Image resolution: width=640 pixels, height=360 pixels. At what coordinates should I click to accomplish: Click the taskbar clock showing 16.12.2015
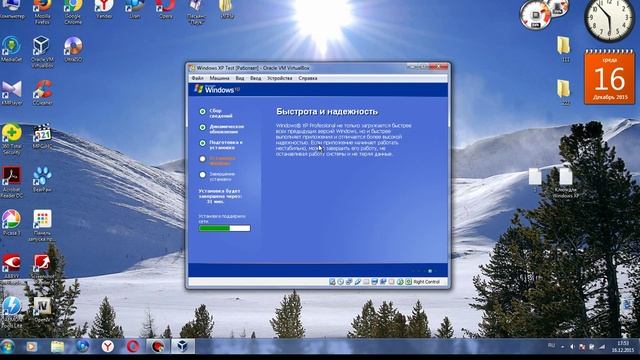point(623,347)
